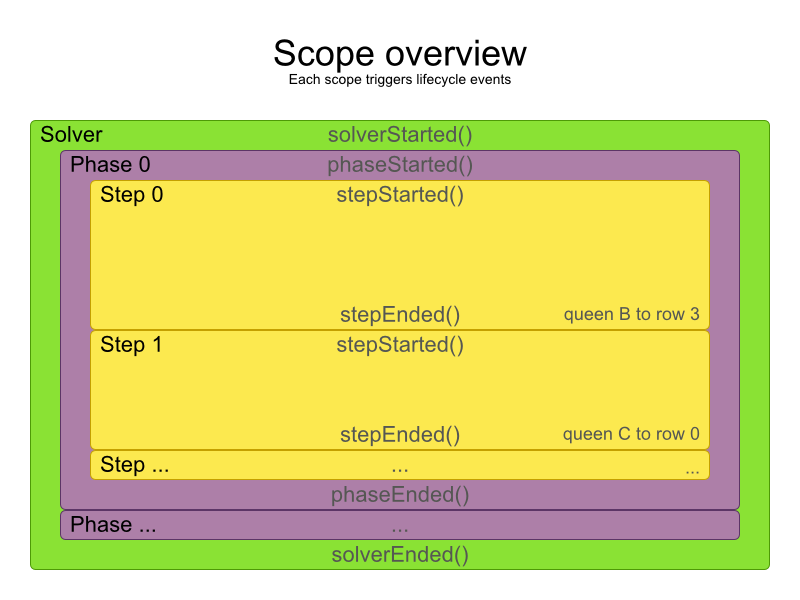Viewport: 800px width, 600px height.
Task: Click stepStarted() inside the Step 1 box
Action: (400, 345)
